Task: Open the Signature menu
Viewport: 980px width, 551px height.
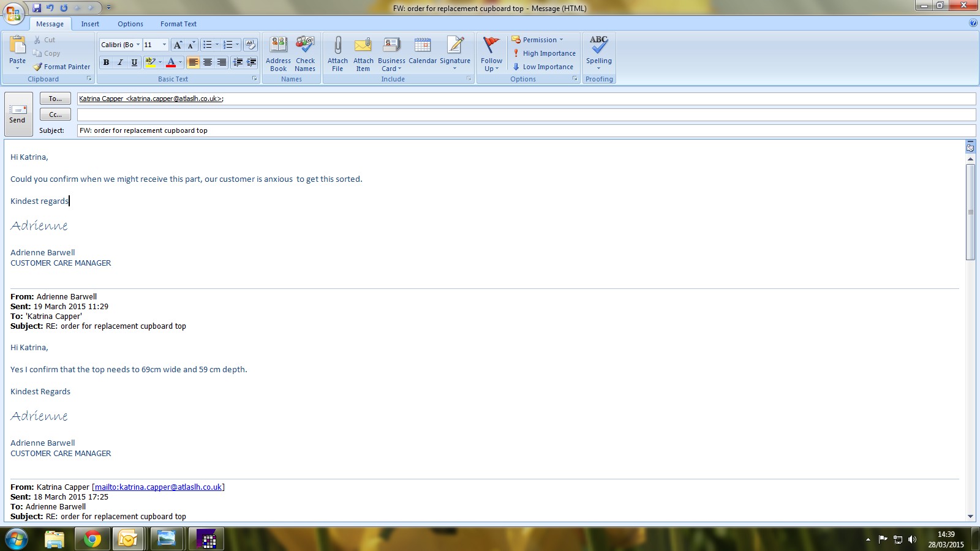Action: (x=455, y=54)
